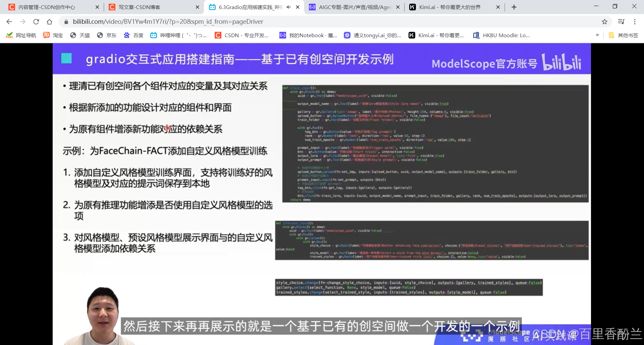
Task: Open the HKBU Moodle bookmark
Action: click(501, 35)
